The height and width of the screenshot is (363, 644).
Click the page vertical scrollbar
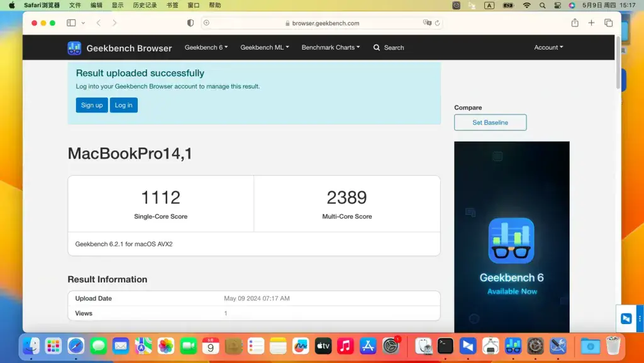[x=618, y=62]
